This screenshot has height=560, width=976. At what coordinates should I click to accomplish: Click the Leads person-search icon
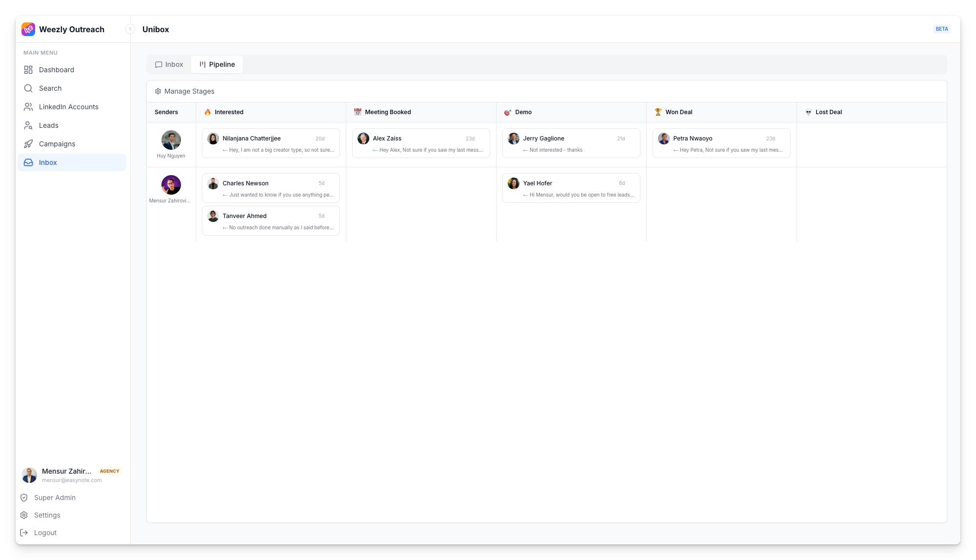[28, 125]
